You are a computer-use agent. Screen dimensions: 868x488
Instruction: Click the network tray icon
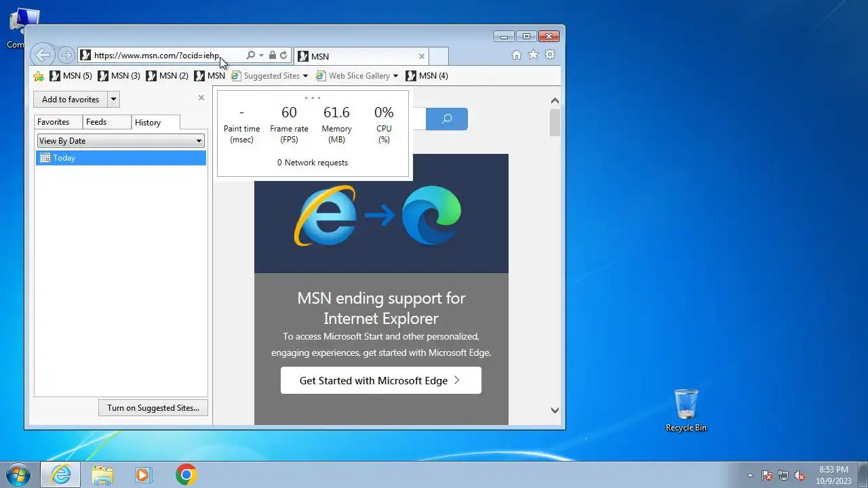[x=783, y=475]
